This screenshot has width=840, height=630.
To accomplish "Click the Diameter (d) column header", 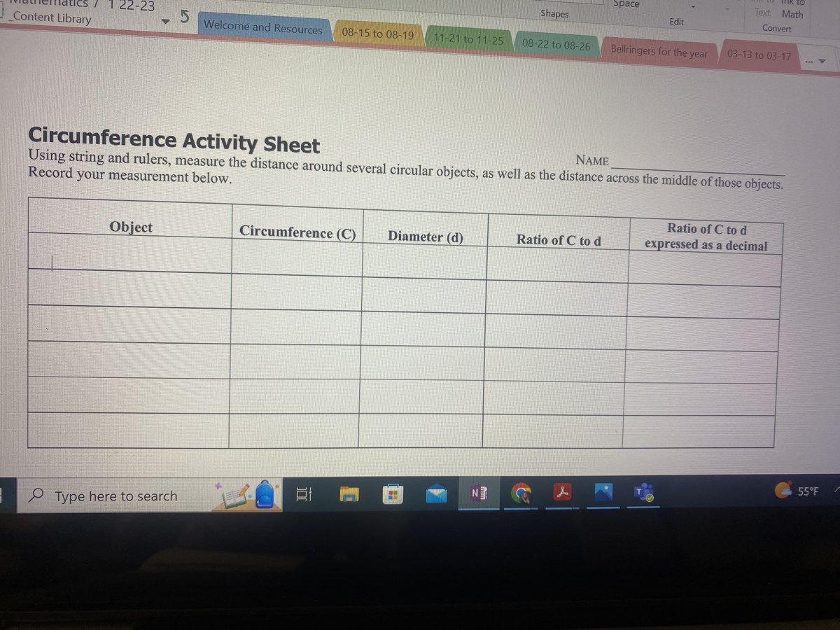I will click(426, 236).
